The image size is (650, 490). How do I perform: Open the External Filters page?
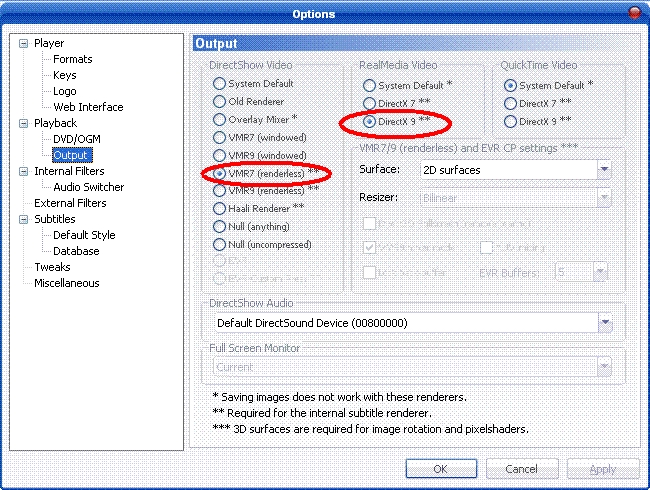click(70, 203)
